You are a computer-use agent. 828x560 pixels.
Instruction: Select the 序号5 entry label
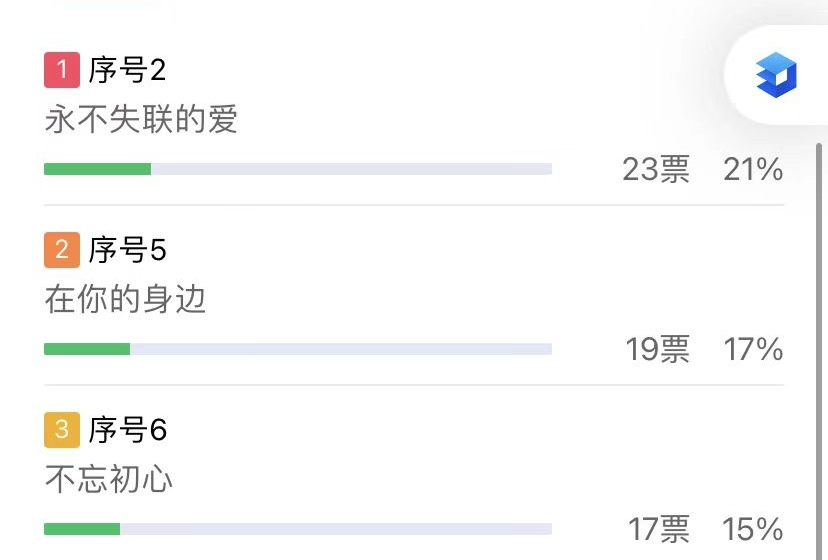click(x=127, y=250)
